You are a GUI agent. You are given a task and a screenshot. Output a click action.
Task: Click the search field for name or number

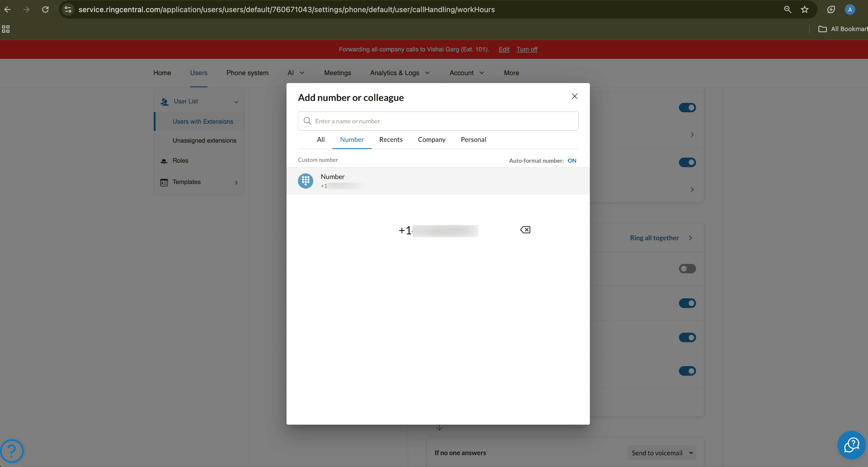438,121
